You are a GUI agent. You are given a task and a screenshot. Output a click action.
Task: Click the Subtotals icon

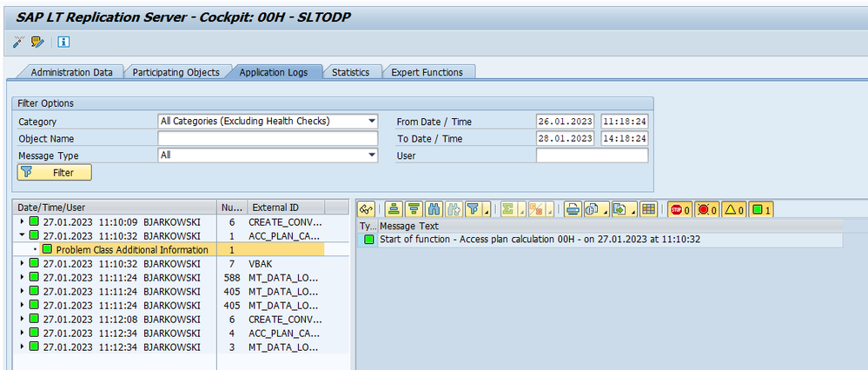point(536,209)
